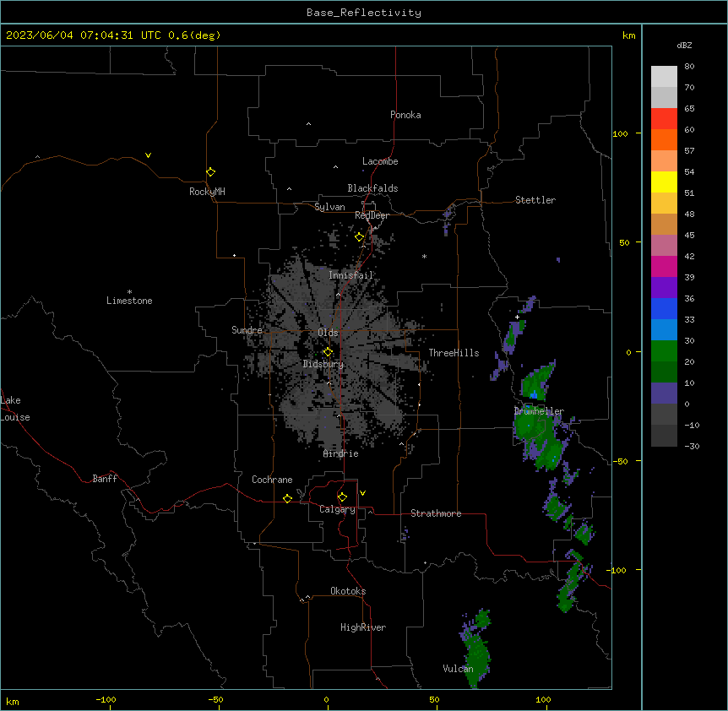Click the RockyMH label

pyautogui.click(x=207, y=192)
